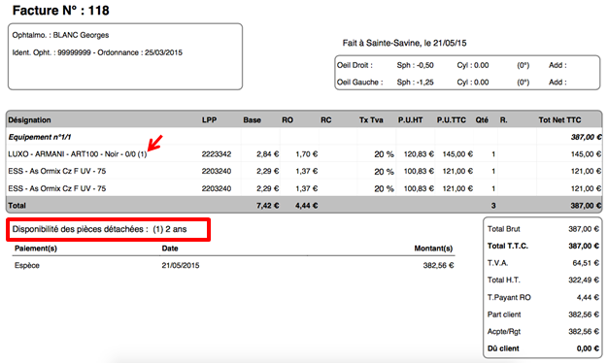Select the 'Espèce' payment entry
608x364 pixels.
[x=27, y=266]
